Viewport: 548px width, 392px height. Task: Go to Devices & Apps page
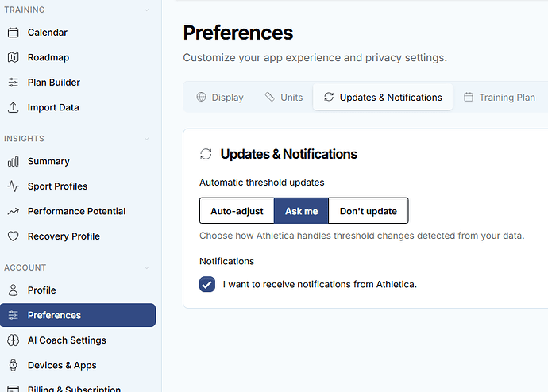pyautogui.click(x=62, y=365)
